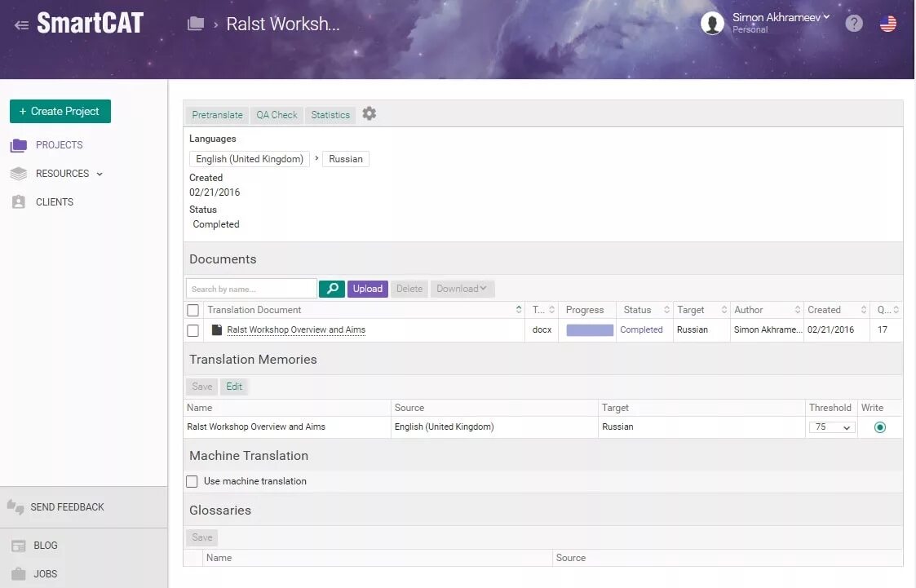This screenshot has width=916, height=588.
Task: Click the document progress bar
Action: [590, 330]
